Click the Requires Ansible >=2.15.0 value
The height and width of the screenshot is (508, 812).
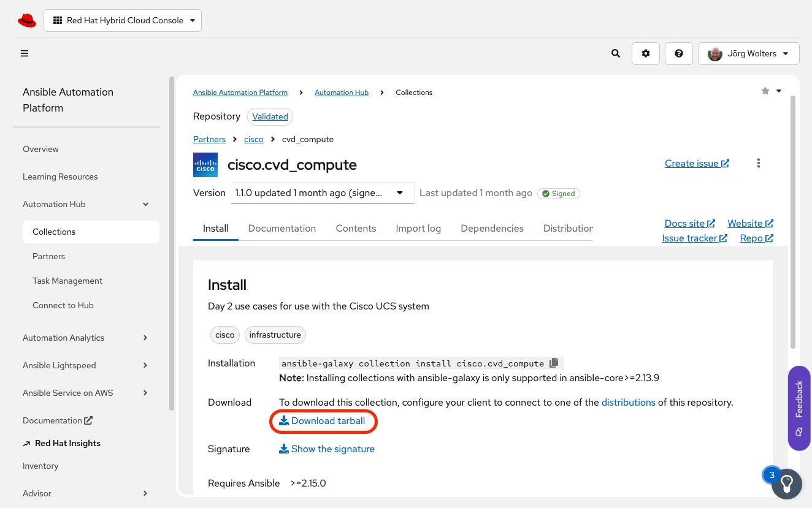[x=308, y=483]
